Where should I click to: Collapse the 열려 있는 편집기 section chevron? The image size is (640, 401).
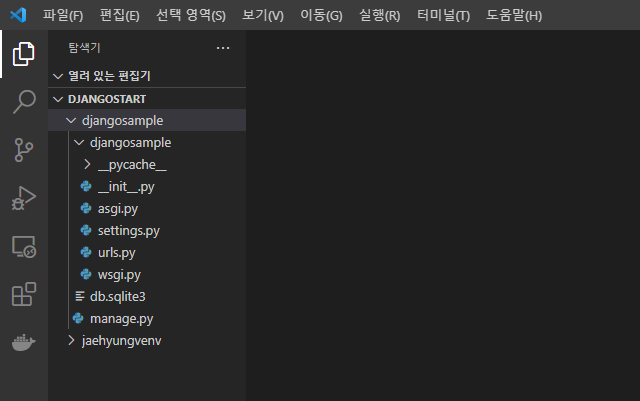click(58, 76)
